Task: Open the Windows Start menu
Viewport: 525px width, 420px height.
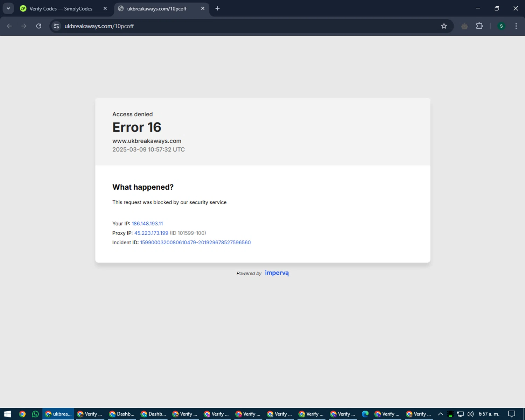Action: click(x=7, y=414)
